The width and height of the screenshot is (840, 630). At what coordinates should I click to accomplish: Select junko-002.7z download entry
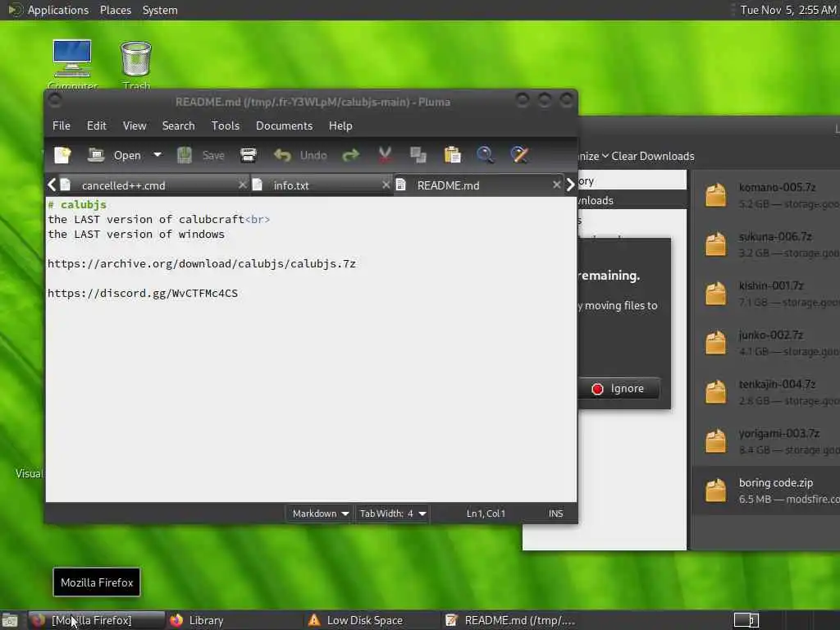click(766, 343)
